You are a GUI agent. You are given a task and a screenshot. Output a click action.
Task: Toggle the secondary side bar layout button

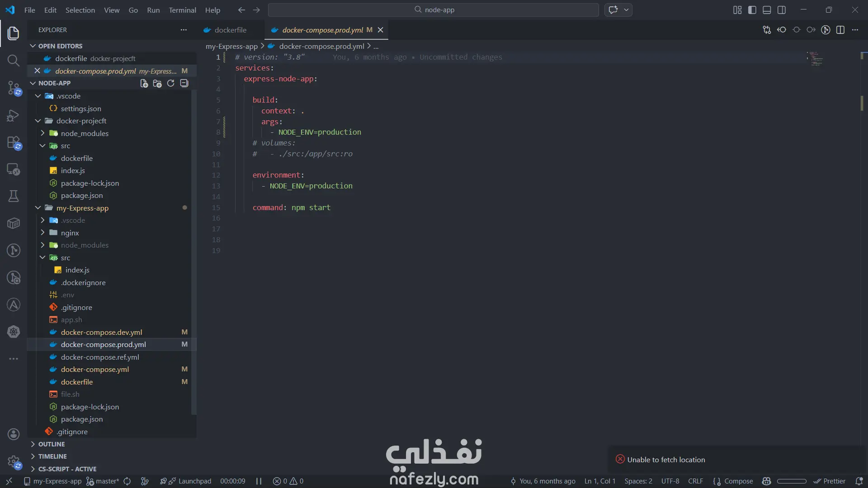[x=782, y=10]
